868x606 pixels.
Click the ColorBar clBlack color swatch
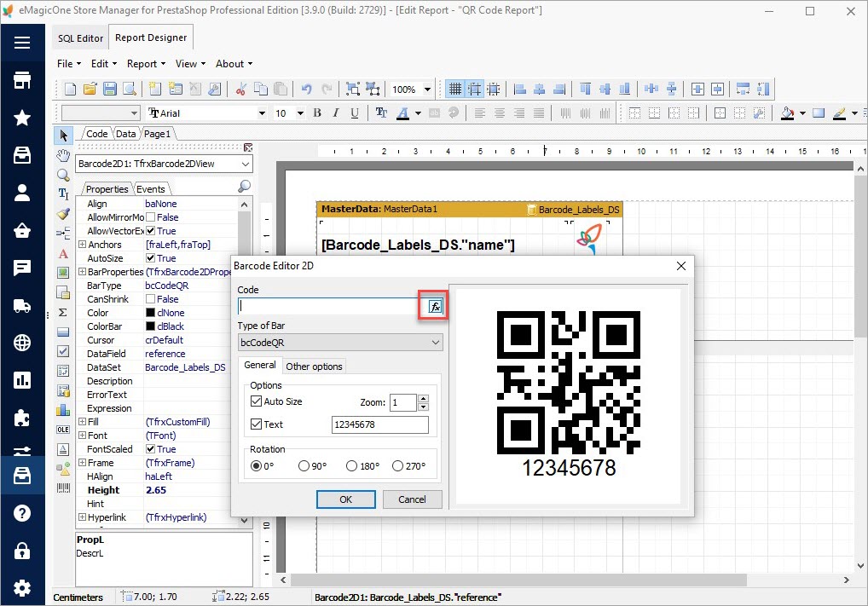pos(150,326)
